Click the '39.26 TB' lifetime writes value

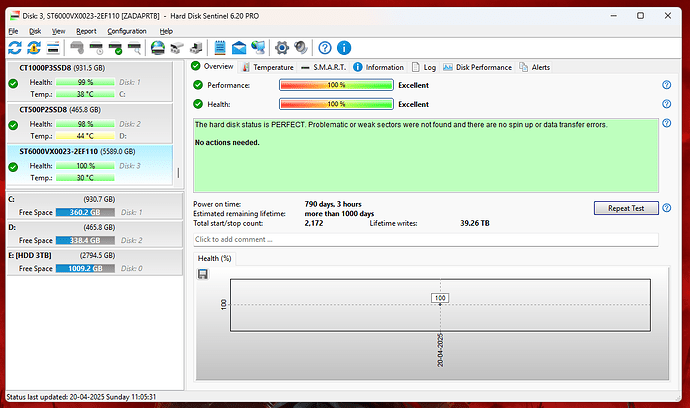click(475, 223)
